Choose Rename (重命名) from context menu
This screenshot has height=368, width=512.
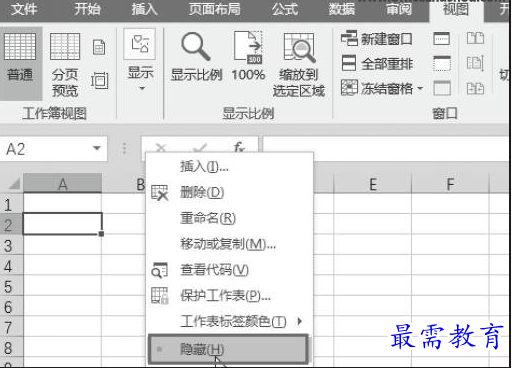(230, 218)
